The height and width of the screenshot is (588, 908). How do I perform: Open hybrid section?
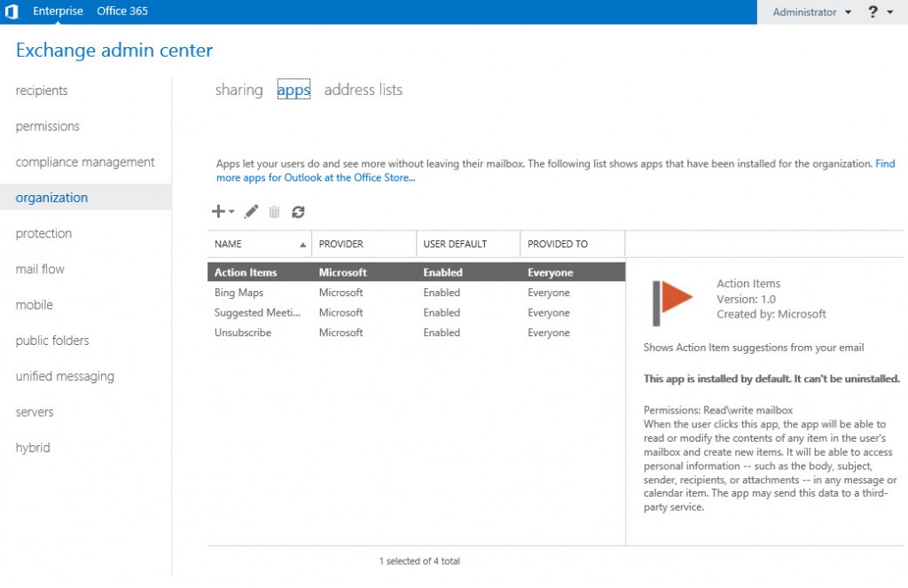click(x=33, y=448)
